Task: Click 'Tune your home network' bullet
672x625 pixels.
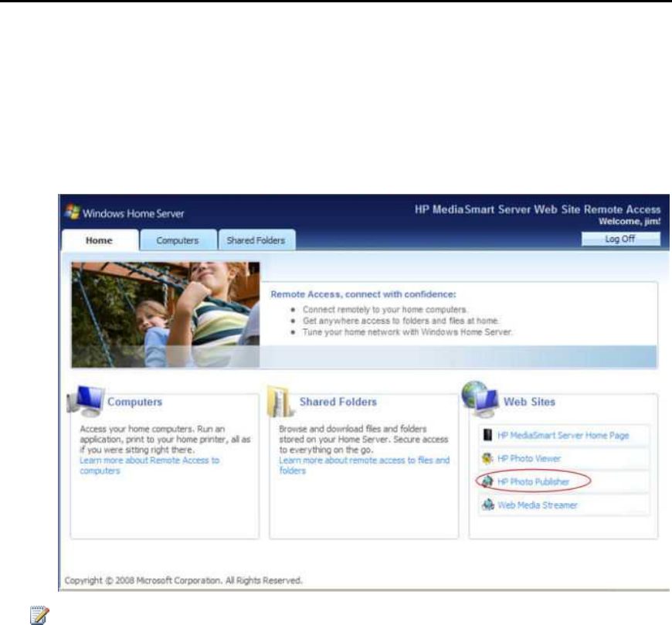Action: pyautogui.click(x=407, y=331)
